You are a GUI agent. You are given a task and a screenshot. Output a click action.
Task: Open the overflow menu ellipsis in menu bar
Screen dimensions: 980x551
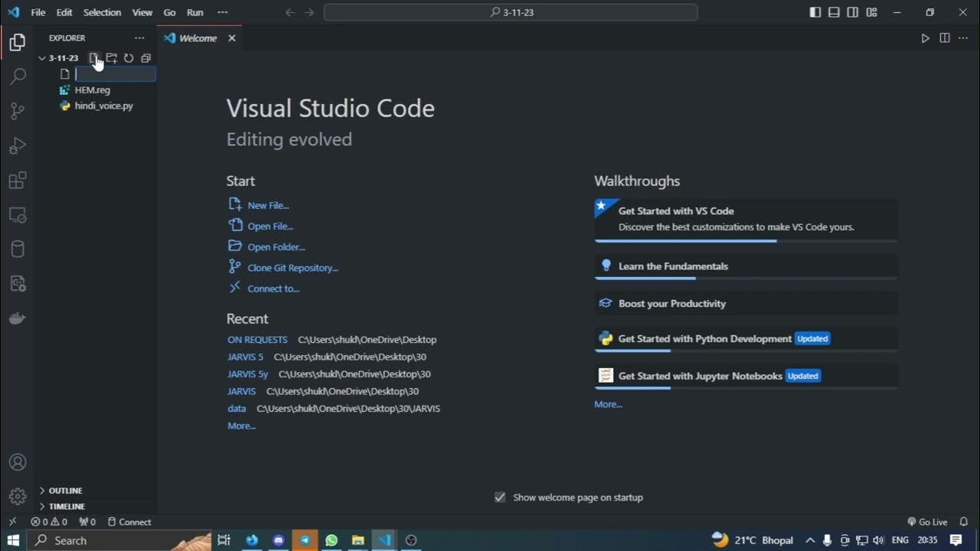pyautogui.click(x=223, y=12)
